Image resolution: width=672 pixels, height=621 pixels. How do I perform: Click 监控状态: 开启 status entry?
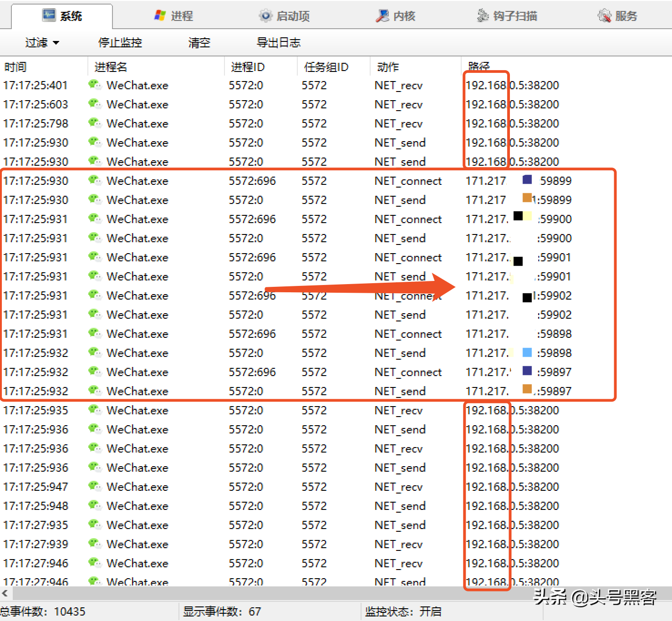pos(403,611)
